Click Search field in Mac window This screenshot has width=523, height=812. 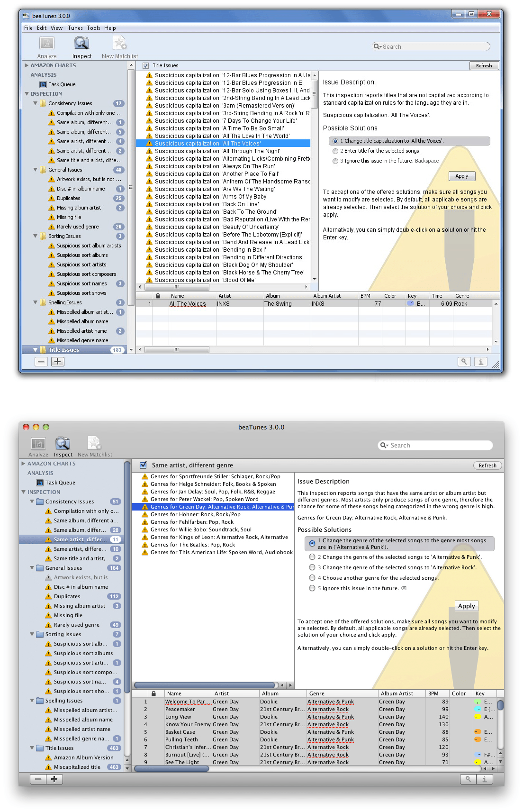click(x=436, y=445)
